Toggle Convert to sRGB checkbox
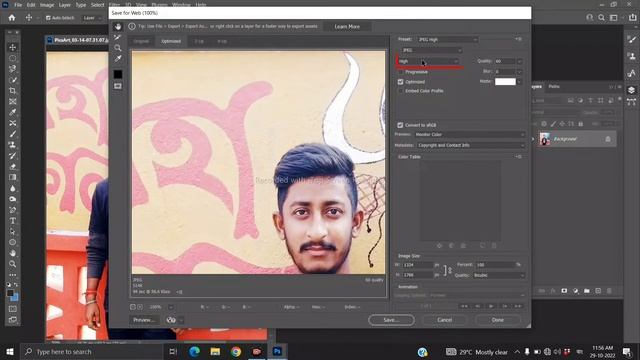 point(400,125)
